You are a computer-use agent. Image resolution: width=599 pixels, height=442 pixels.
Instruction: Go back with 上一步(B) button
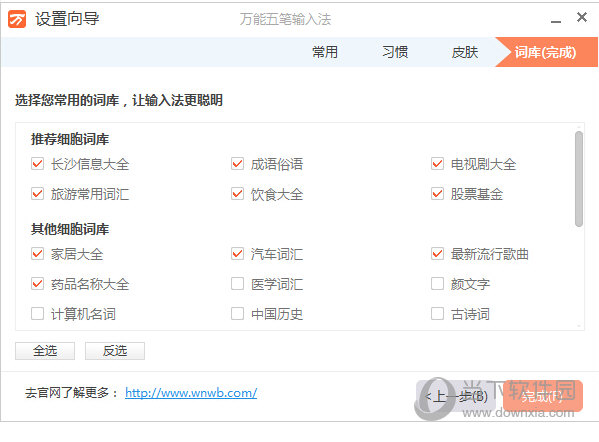coord(456,396)
